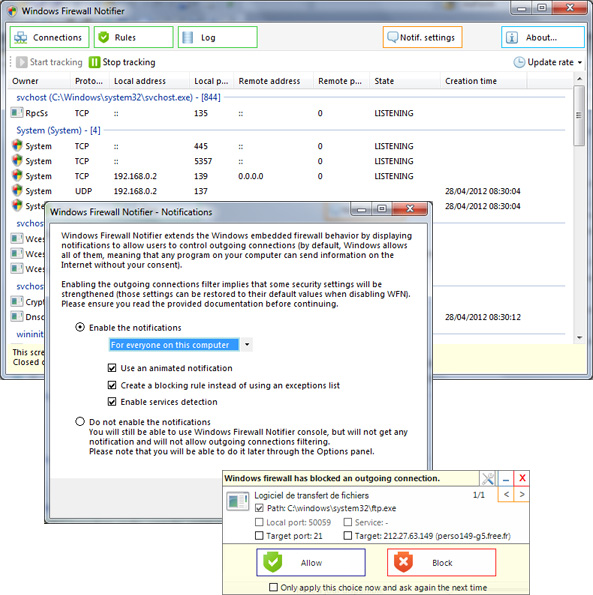
Task: Click the shield icon of System port 5357 row
Action: coord(17,161)
